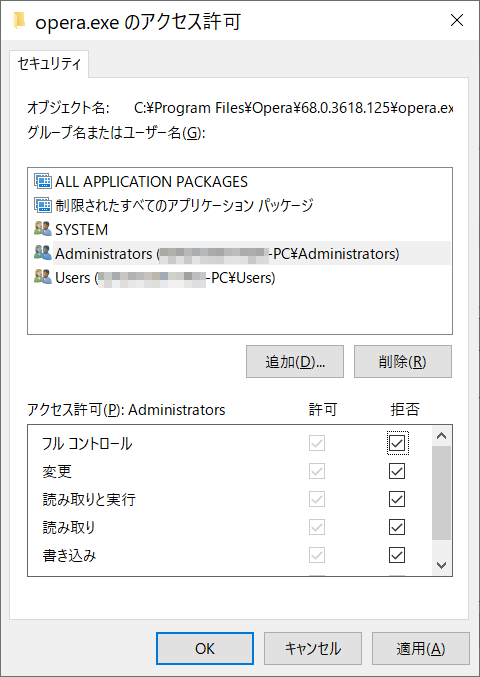Uncheck 拒否 for 変更
This screenshot has width=480, height=677.
pos(397,471)
